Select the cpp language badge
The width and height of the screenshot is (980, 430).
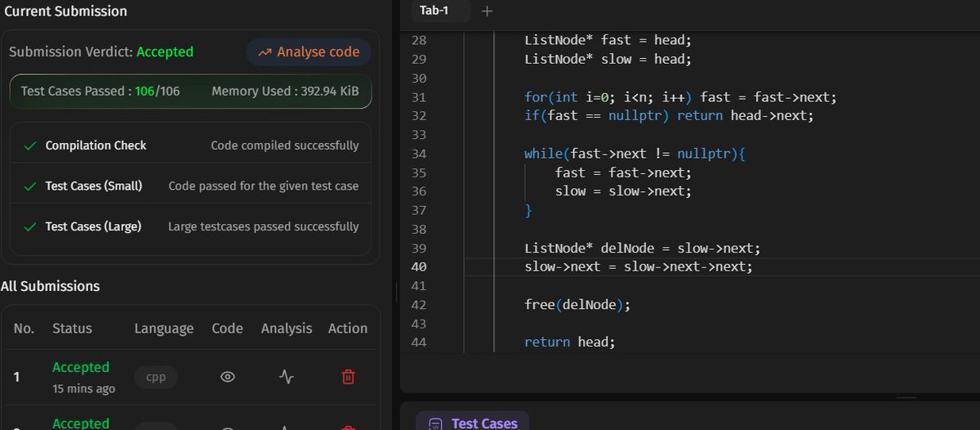[x=156, y=378]
